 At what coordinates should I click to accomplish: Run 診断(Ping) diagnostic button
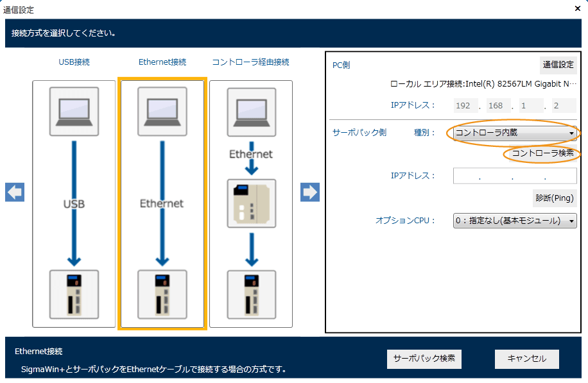(554, 198)
